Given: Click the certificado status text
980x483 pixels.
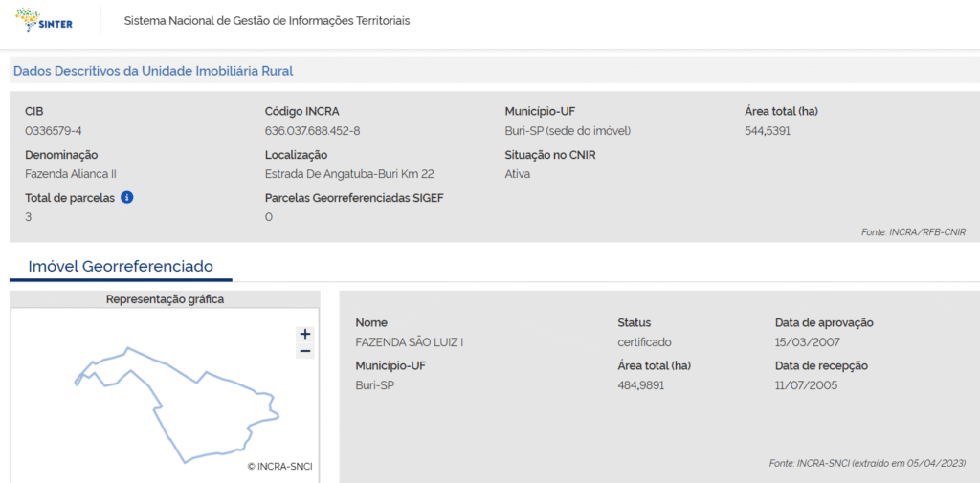Looking at the screenshot, I should tap(644, 342).
